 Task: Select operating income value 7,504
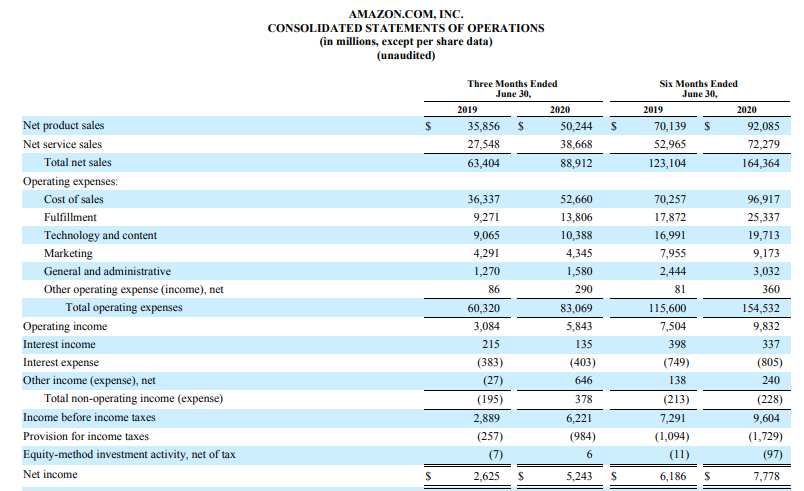click(672, 326)
